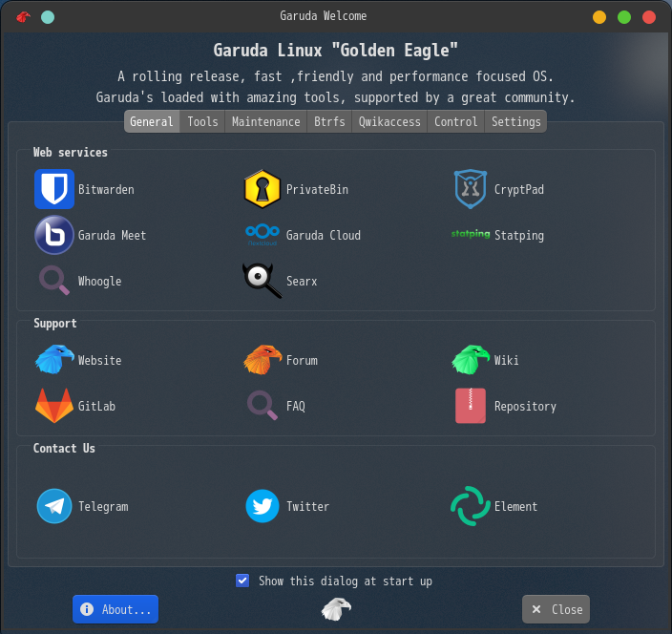Close window with the red circle button
Screen dimensions: 672x634
coord(649,17)
